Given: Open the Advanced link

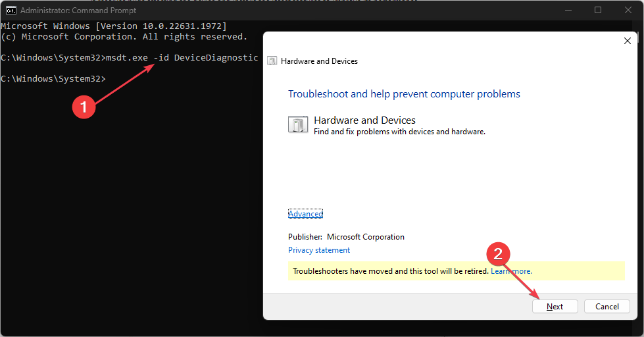Looking at the screenshot, I should [305, 214].
